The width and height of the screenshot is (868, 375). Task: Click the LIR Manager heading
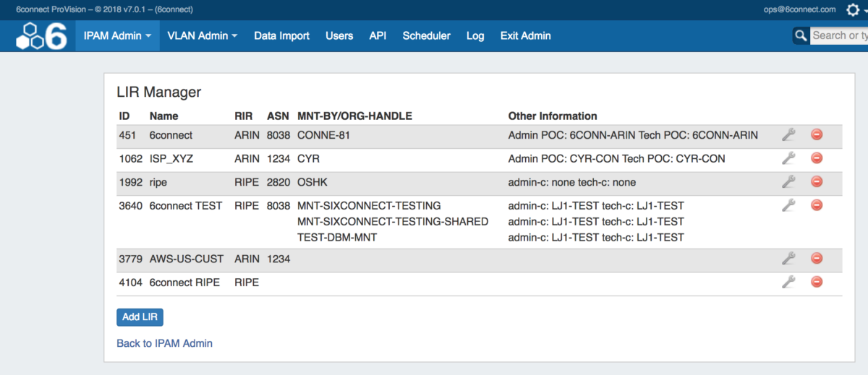(x=159, y=92)
